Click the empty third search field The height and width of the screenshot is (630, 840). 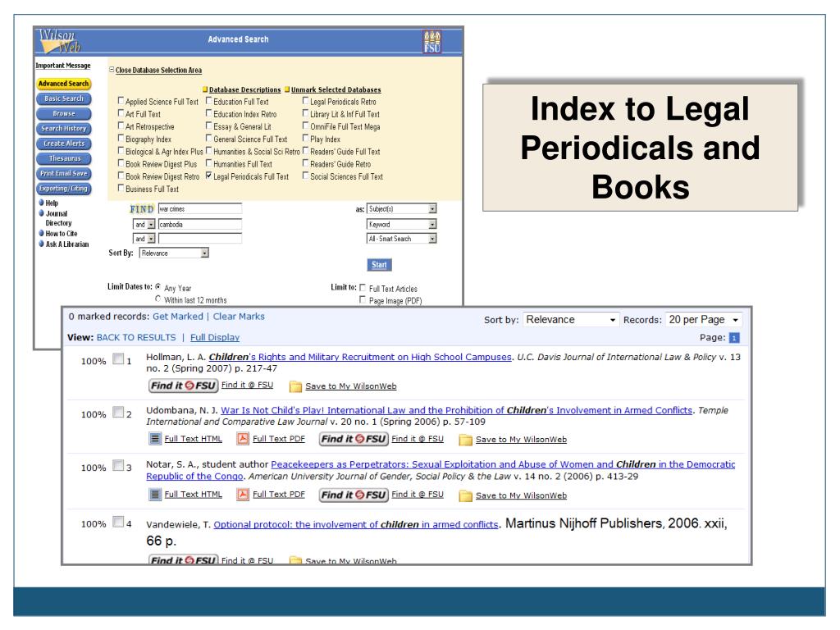click(x=200, y=239)
